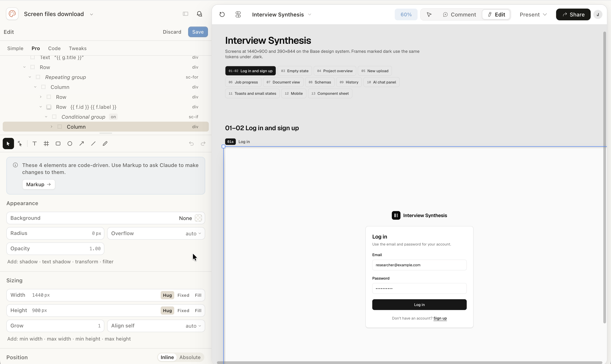The height and width of the screenshot is (364, 611).
Task: Click the Share button
Action: pyautogui.click(x=573, y=14)
